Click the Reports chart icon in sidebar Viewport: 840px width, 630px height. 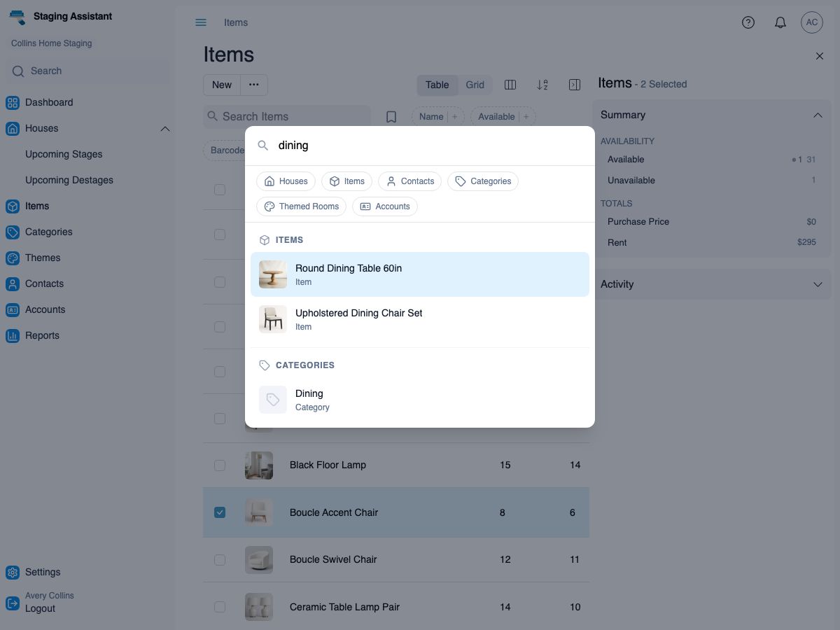(x=13, y=336)
